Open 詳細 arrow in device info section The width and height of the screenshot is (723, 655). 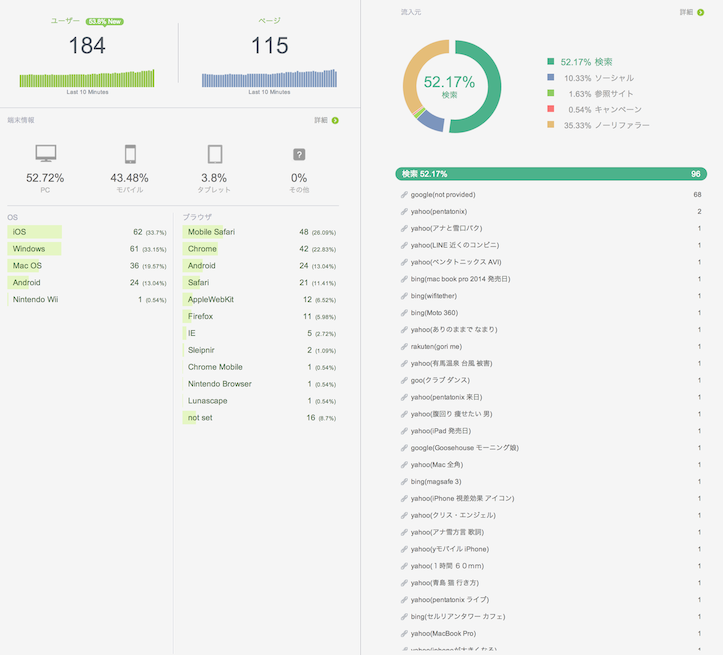coord(335,120)
